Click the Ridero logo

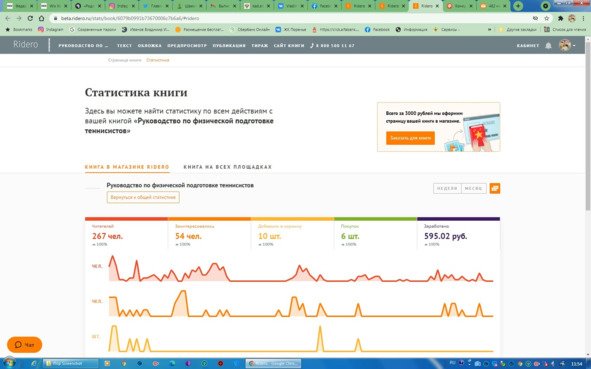(x=26, y=44)
